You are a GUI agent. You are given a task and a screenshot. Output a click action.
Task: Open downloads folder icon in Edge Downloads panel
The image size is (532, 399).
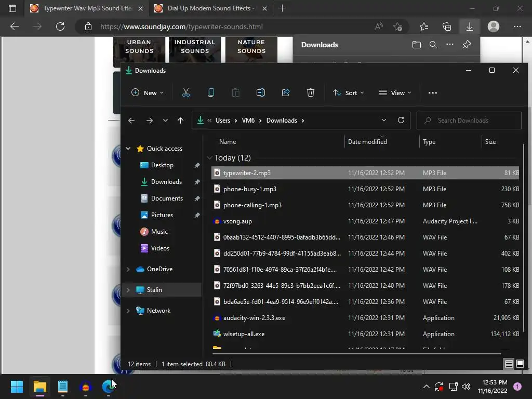point(416,45)
